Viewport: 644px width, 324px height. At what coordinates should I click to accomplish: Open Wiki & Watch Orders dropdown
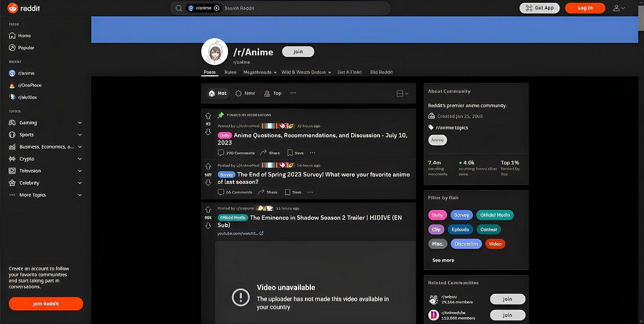point(306,72)
